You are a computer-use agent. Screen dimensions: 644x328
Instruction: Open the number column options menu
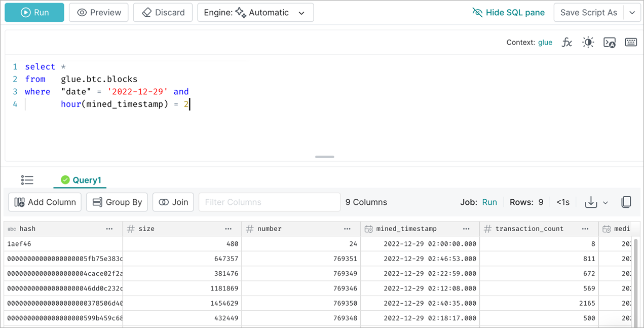point(347,229)
